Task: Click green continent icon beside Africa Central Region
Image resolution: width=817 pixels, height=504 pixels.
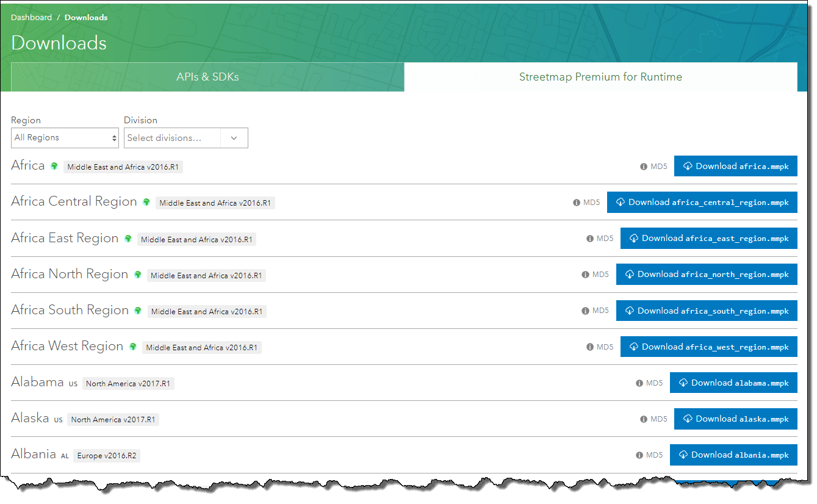Action: click(146, 202)
